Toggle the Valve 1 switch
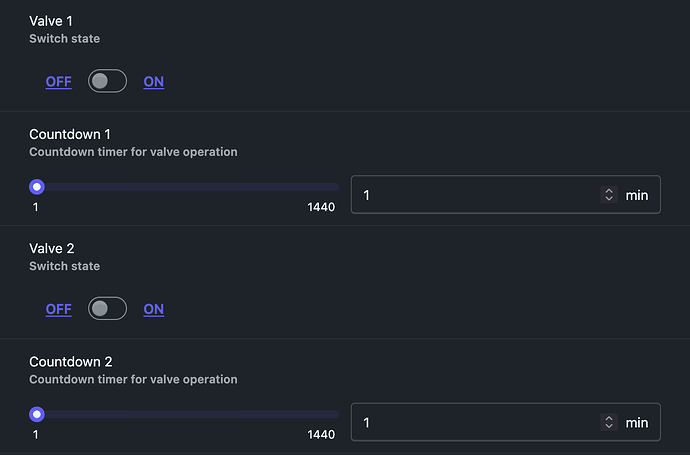The height and width of the screenshot is (455, 690). point(107,82)
